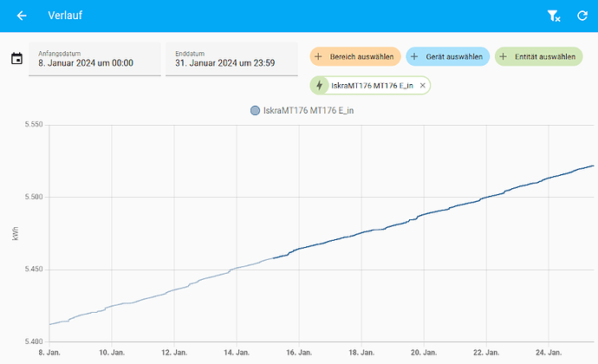Click the graph line above 12. Jan.

click(x=175, y=289)
